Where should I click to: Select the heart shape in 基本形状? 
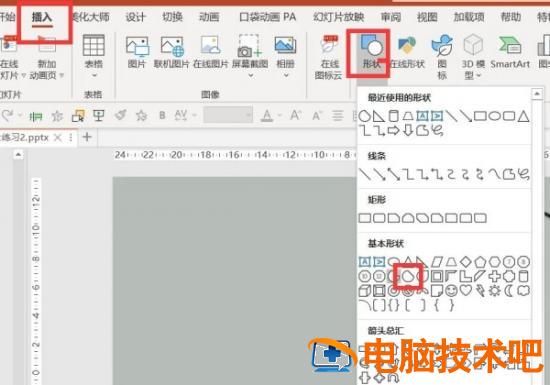click(x=466, y=290)
